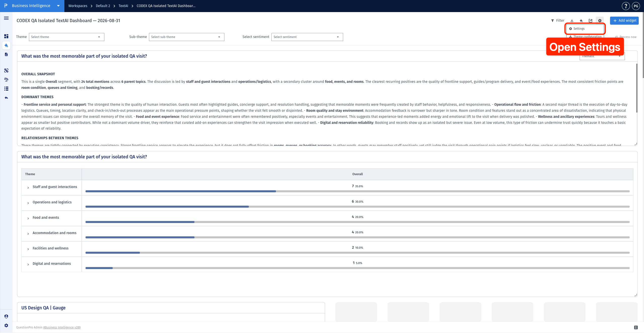Screen dimensions: 644x333
Task: Go to Default 2 breadcrumb
Action: coord(103,6)
